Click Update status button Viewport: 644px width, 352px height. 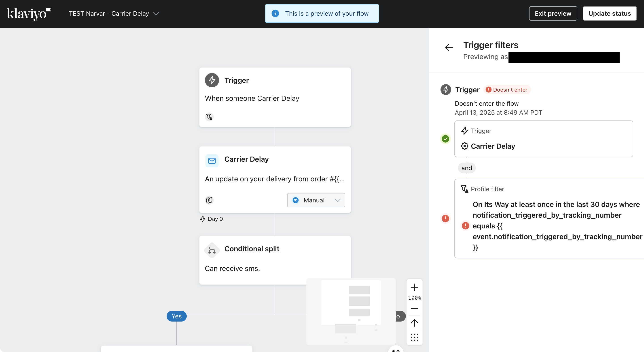click(x=610, y=13)
